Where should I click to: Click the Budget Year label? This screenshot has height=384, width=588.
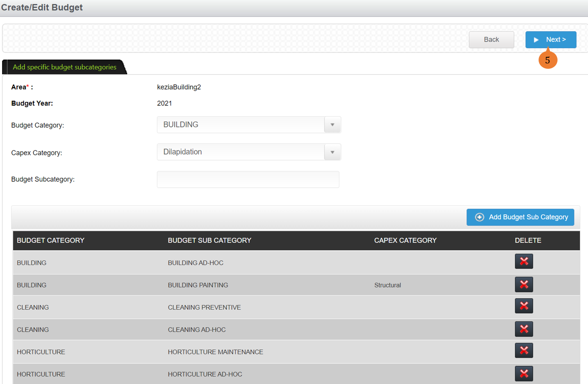coord(32,103)
